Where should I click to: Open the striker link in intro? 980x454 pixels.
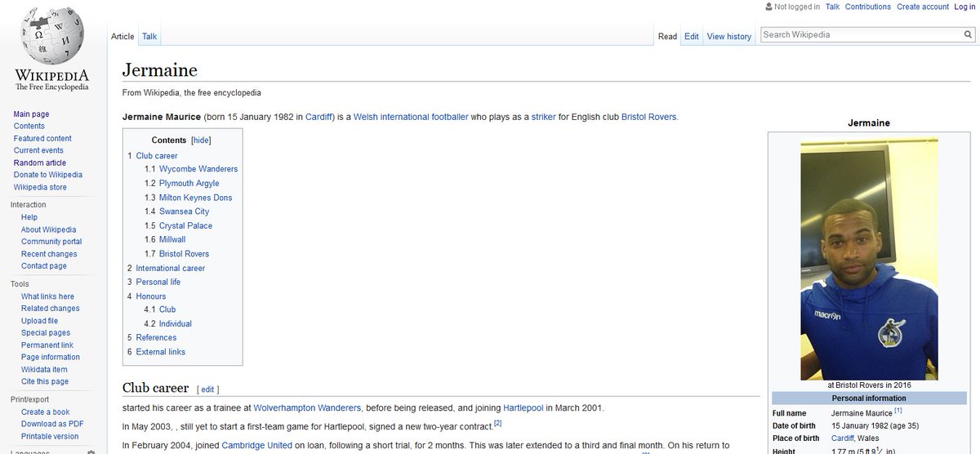pos(543,117)
